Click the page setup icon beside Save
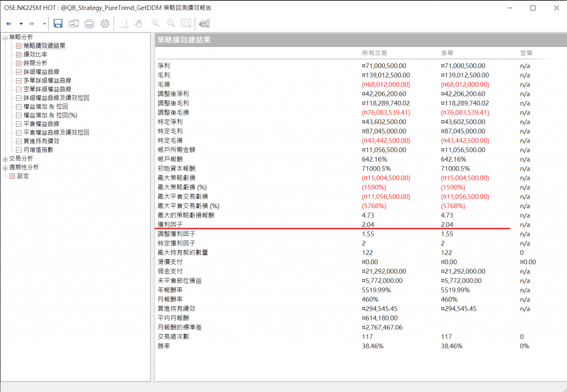Screen dimensions: 567x392 coord(74,23)
